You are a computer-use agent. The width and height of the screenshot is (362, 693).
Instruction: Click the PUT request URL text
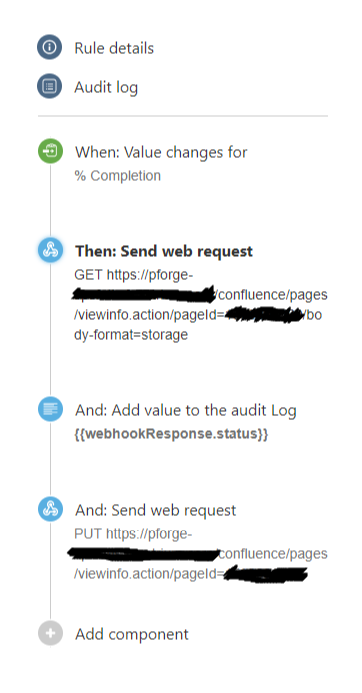click(201, 554)
